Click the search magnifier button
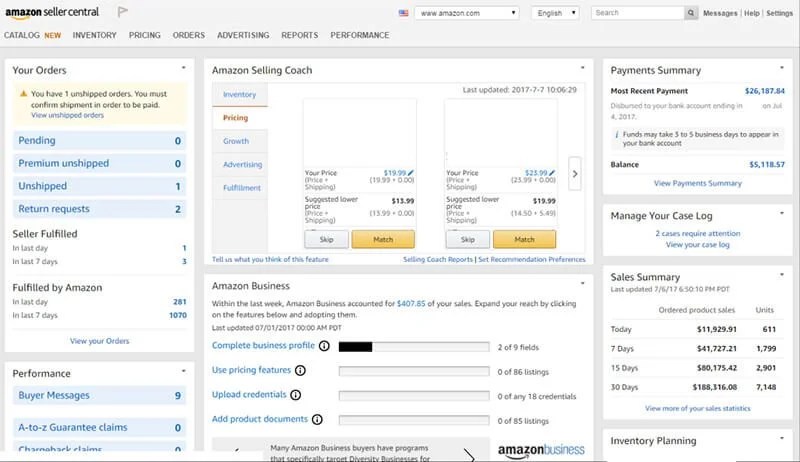Image resolution: width=800 pixels, height=462 pixels. pos(690,13)
